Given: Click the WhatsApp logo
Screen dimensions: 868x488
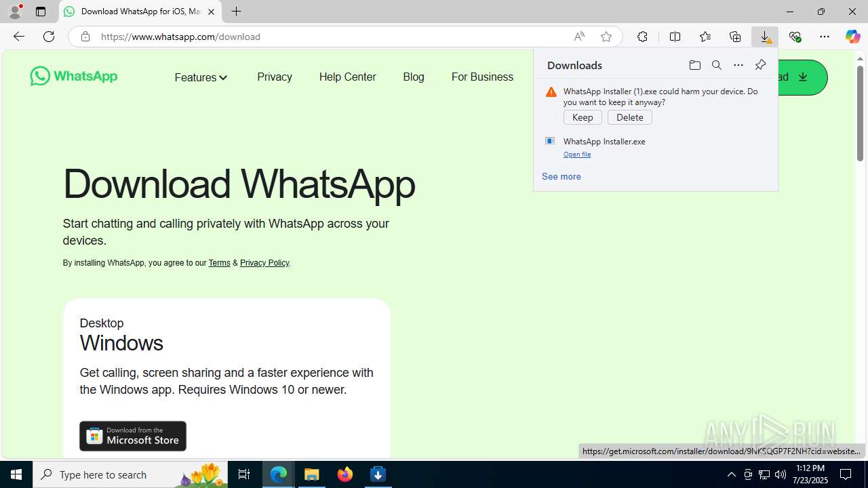Looking at the screenshot, I should click(74, 76).
